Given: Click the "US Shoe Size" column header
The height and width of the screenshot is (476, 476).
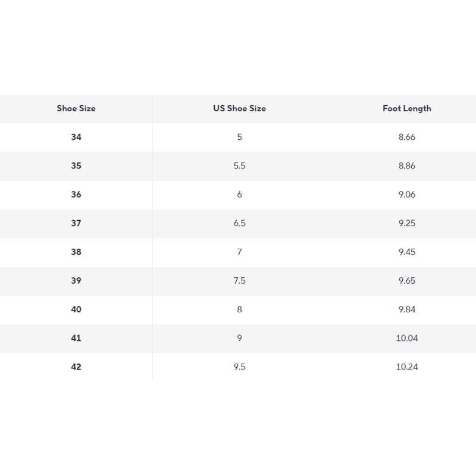Looking at the screenshot, I should coord(239,108).
